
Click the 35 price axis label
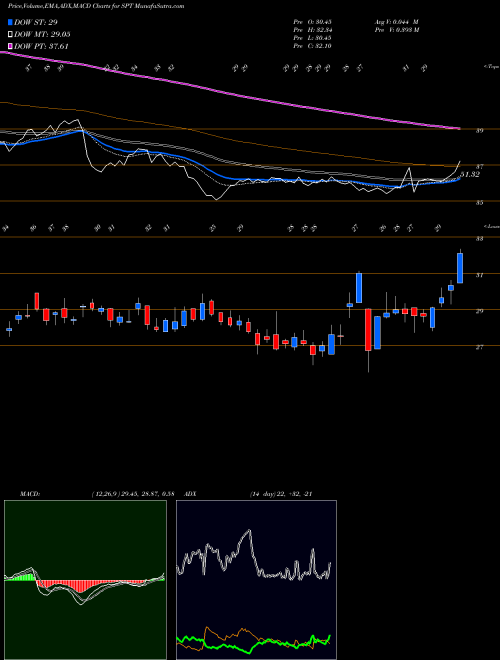point(479,202)
